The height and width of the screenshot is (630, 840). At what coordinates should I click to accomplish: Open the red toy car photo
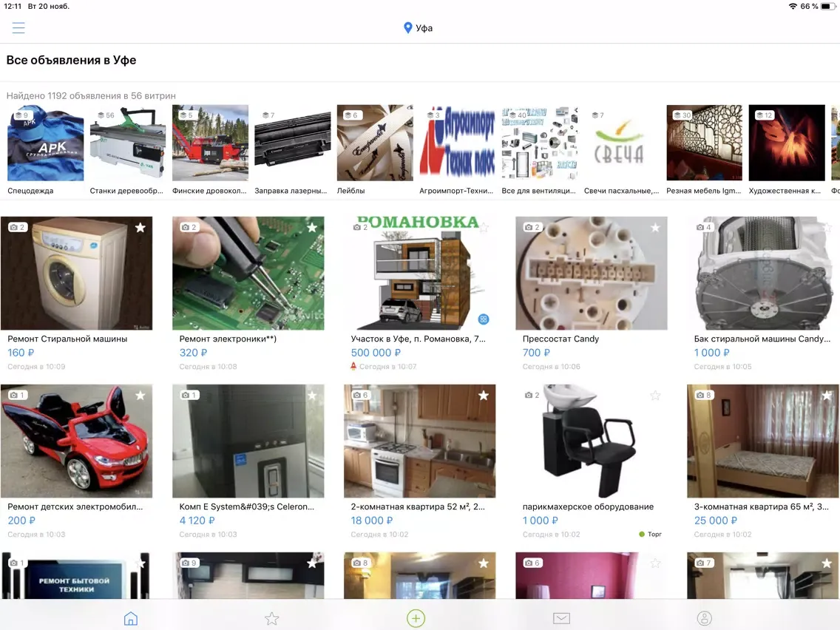[77, 441]
